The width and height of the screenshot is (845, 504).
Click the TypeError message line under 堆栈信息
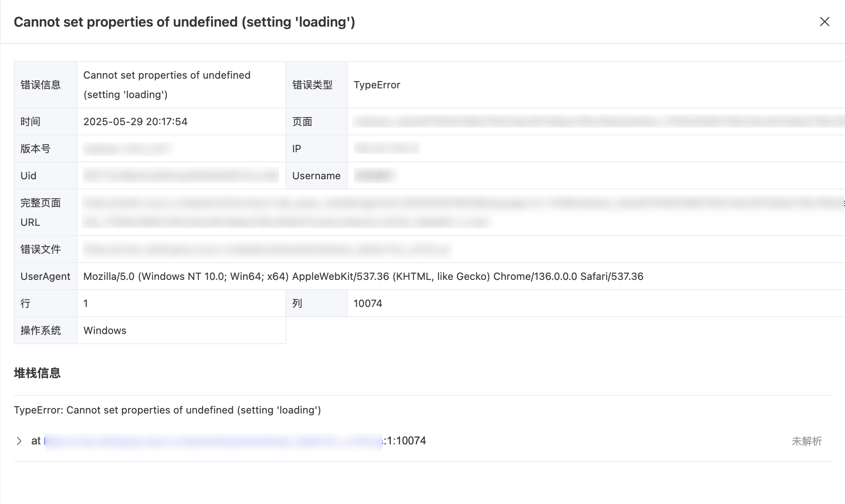167,410
